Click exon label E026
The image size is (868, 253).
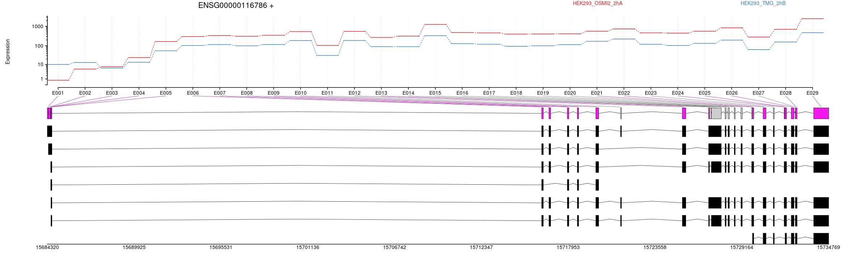click(x=732, y=93)
